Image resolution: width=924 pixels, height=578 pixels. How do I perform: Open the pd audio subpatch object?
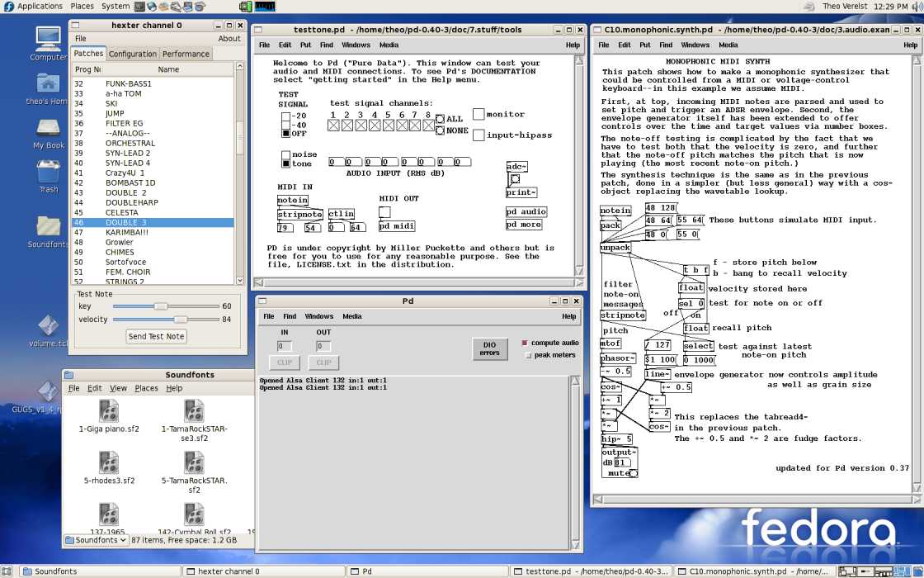point(526,211)
